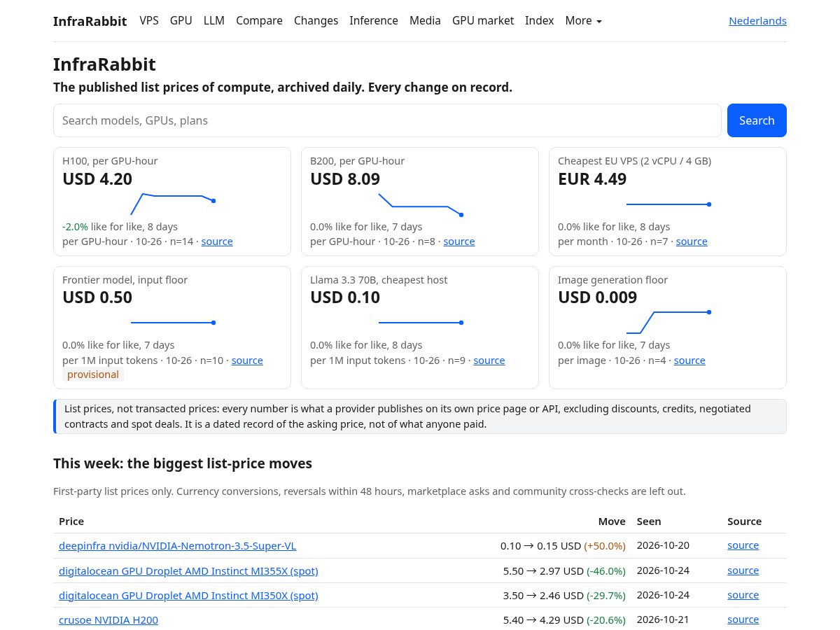Click the USD 0.10 price value

pos(345,297)
